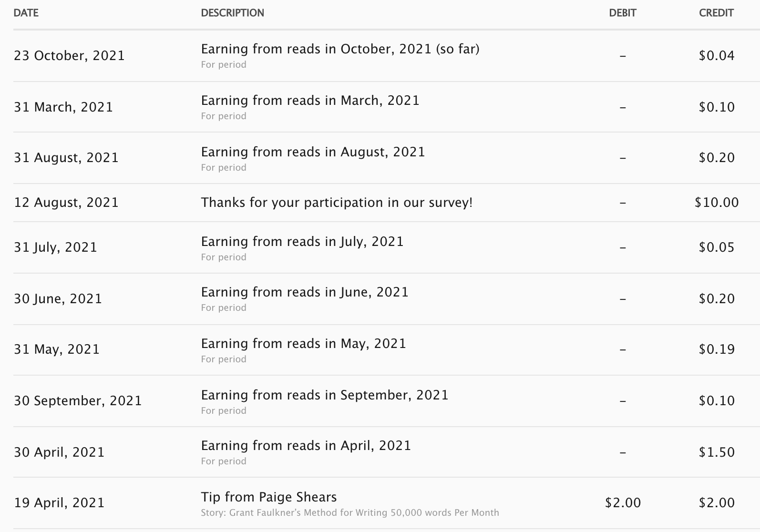Click the $10.00 credit amount
The width and height of the screenshot is (760, 532).
pos(717,203)
